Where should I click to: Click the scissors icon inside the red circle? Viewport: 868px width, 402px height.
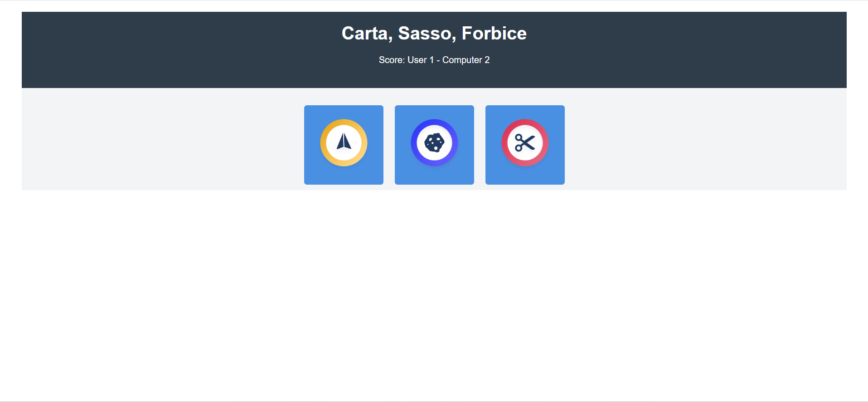tap(524, 143)
